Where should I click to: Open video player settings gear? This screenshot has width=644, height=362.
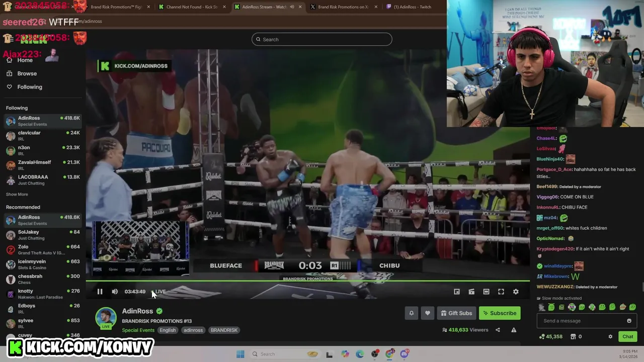[x=516, y=292]
